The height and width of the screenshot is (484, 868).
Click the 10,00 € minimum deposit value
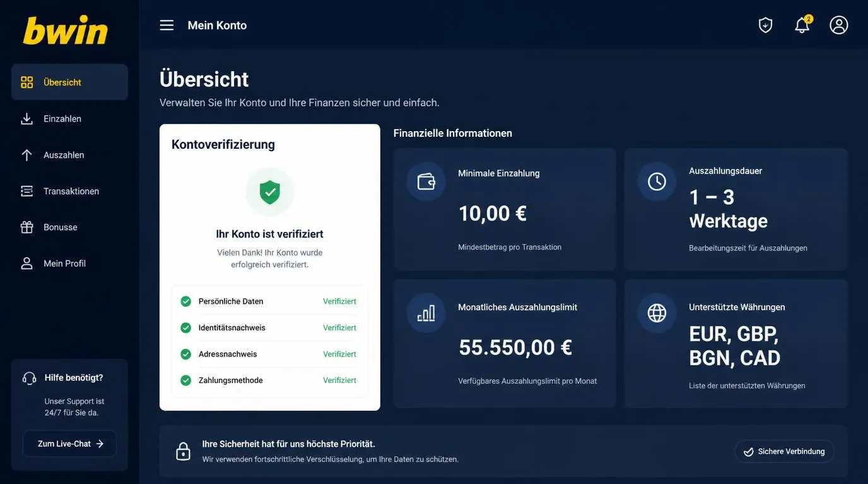pos(492,214)
